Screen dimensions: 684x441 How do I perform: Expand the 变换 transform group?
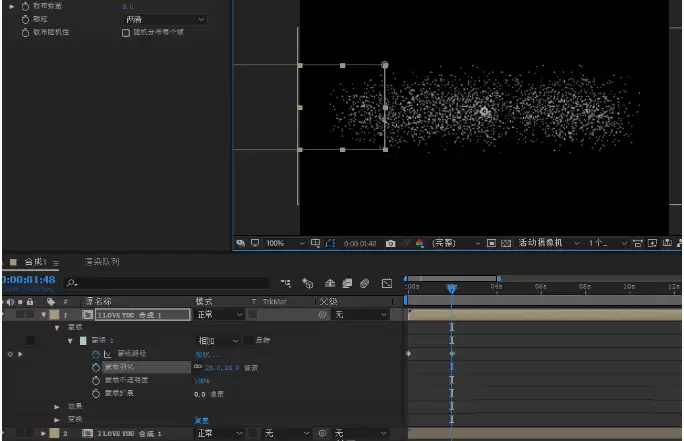(57, 420)
